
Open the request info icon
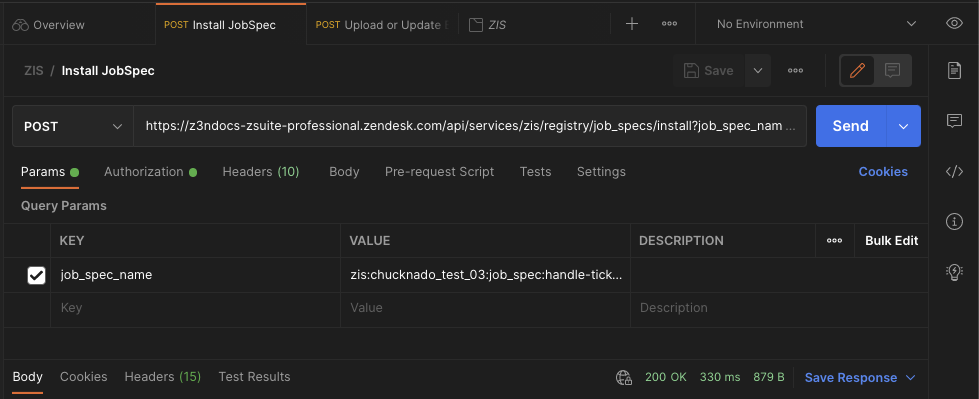[x=954, y=222]
